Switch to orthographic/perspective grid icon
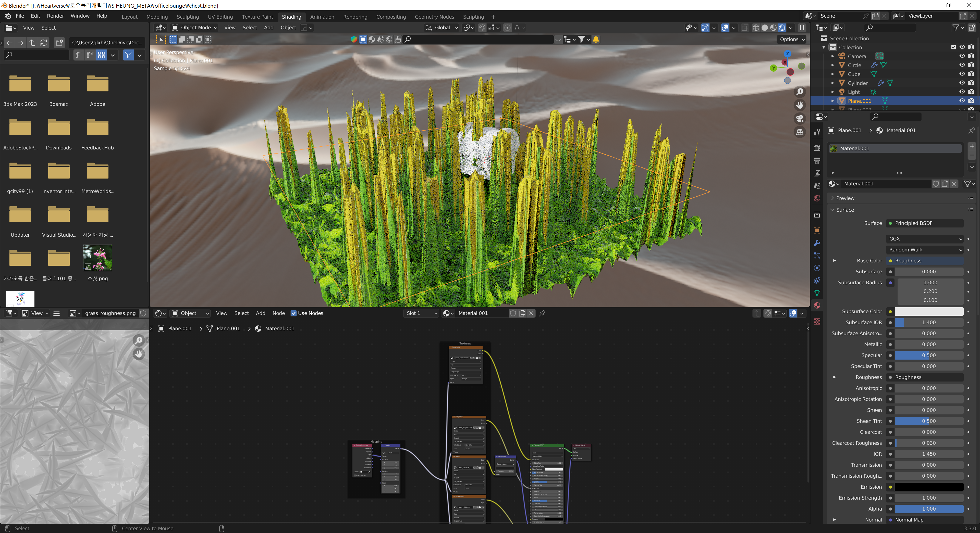980x533 pixels. [800, 132]
